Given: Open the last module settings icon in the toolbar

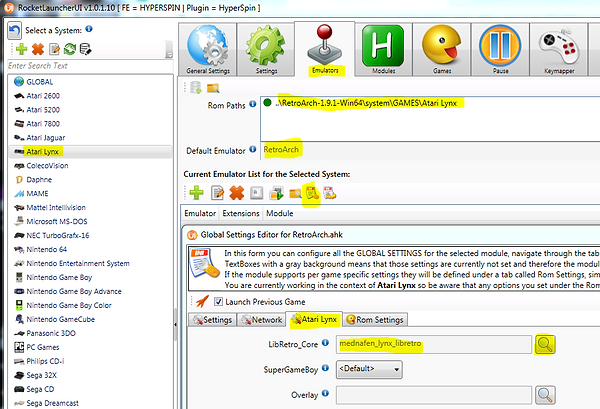Looking at the screenshot, I should tap(329, 193).
